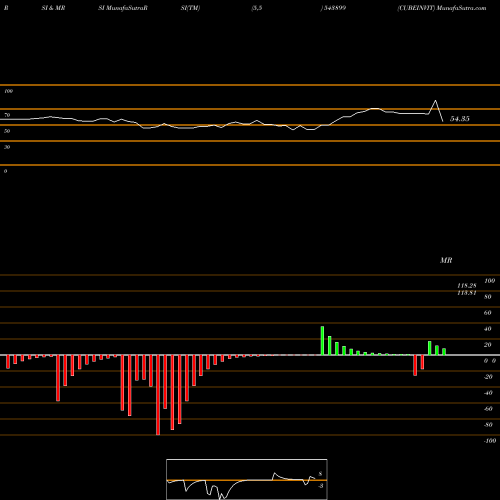Click the MR axis label 20
Viewport: 500px width, 500px height.
click(488, 345)
